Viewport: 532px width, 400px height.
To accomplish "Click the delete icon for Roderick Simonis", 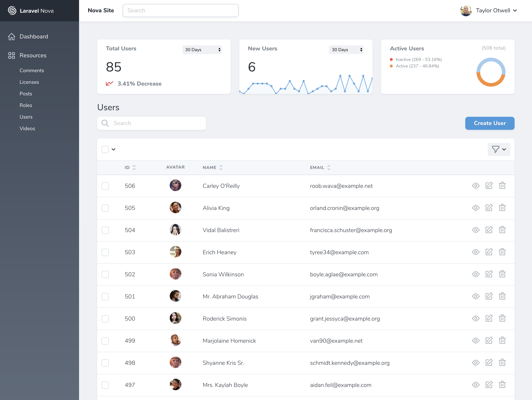I will (503, 318).
